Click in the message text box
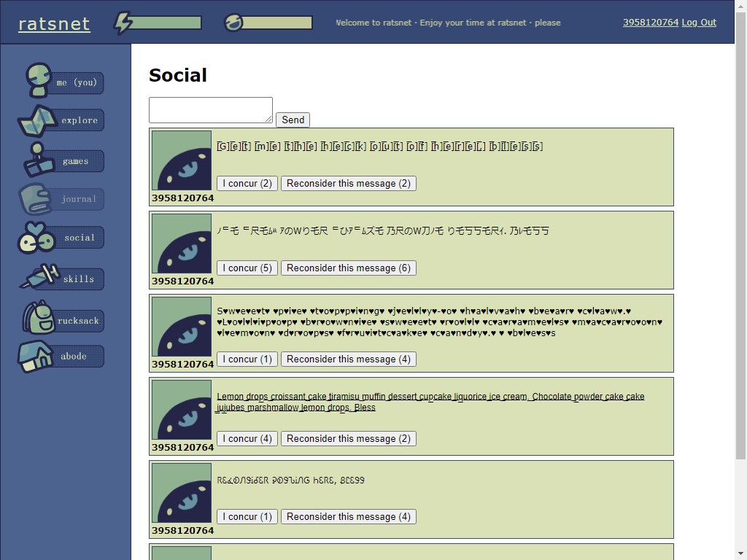 click(210, 110)
